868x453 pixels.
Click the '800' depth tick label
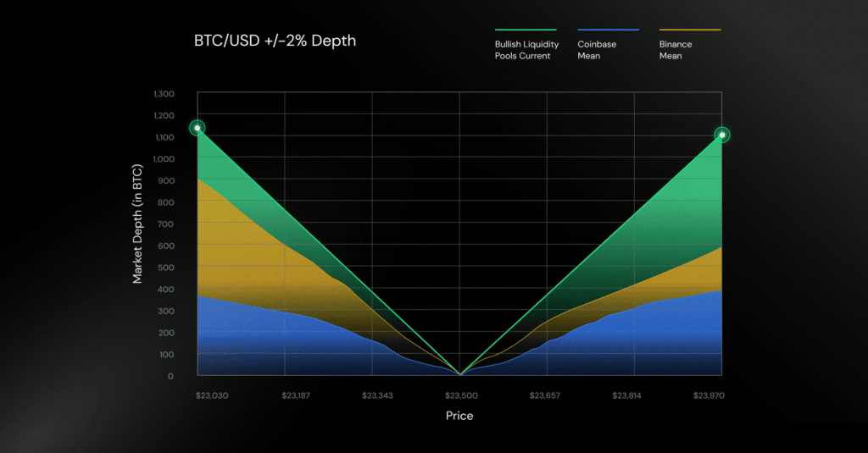click(x=166, y=202)
